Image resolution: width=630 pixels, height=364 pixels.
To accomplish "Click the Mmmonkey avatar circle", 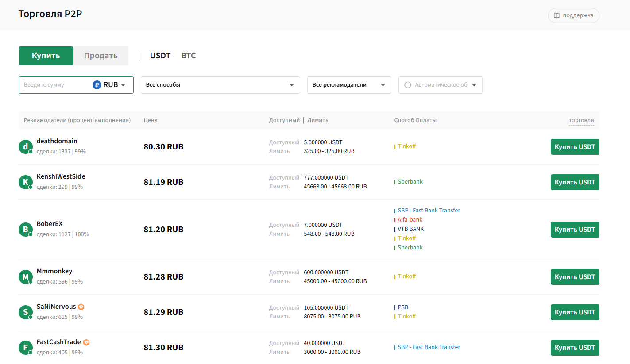I will coord(26,277).
